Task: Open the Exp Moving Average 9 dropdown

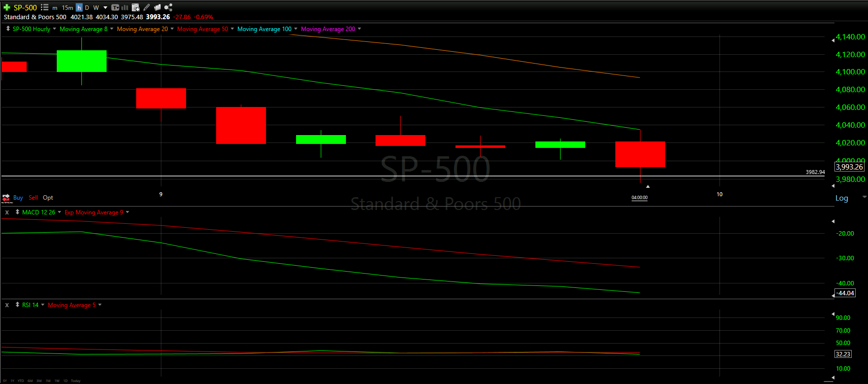Action: pos(127,212)
